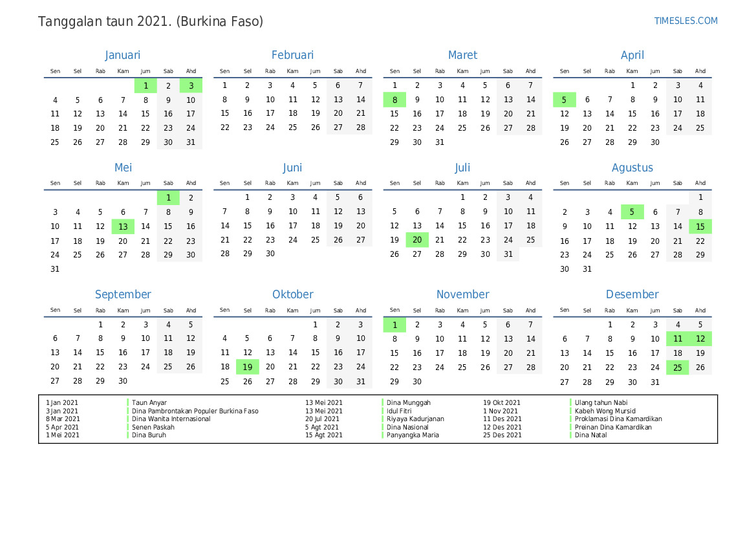Select 'Ulang tahun Nabi' legend entry
The width and height of the screenshot is (756, 535).
coord(601,403)
